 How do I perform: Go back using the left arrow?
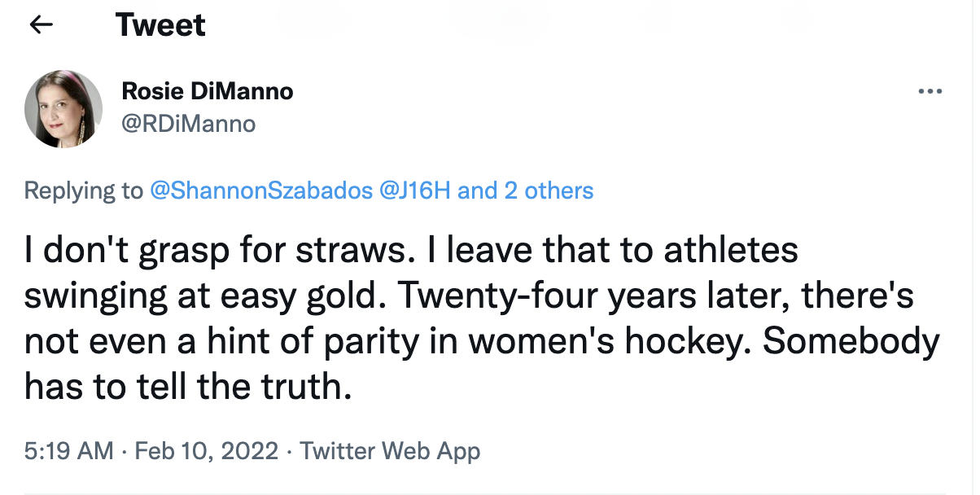tap(41, 25)
